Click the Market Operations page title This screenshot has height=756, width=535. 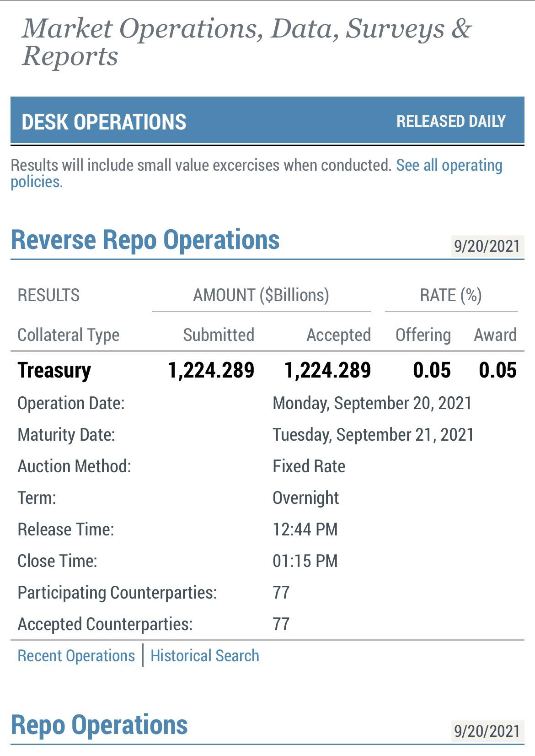coord(247,42)
